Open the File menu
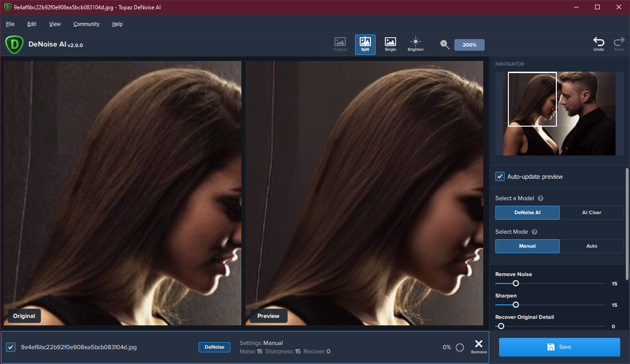 point(10,24)
